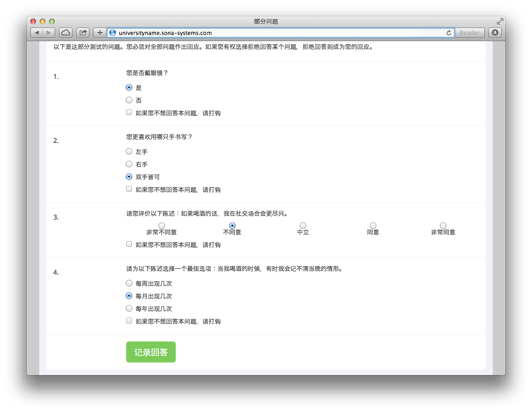Check decline-to-answer box for question 2
Viewport: 532px width, 412px height.
(129, 189)
